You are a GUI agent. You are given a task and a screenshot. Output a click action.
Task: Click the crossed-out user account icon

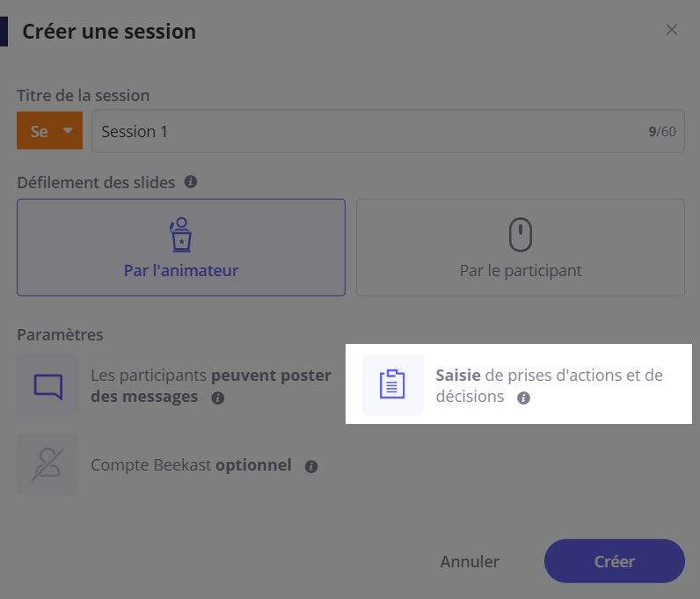click(x=47, y=464)
